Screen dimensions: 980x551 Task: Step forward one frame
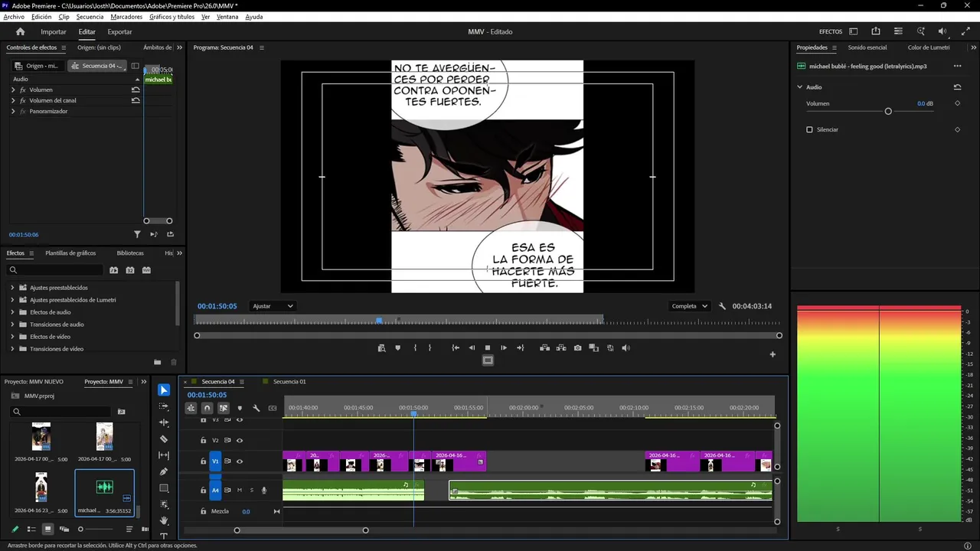tap(504, 348)
